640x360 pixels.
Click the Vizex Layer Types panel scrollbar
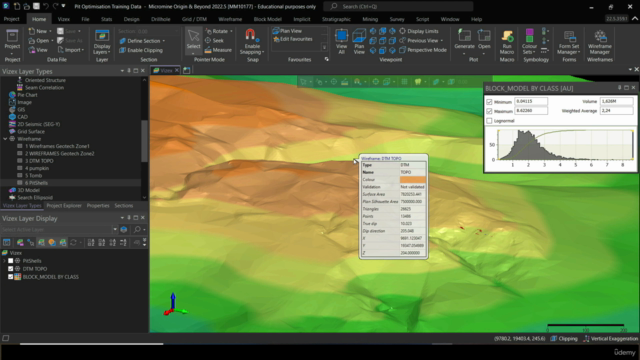[x=144, y=141]
